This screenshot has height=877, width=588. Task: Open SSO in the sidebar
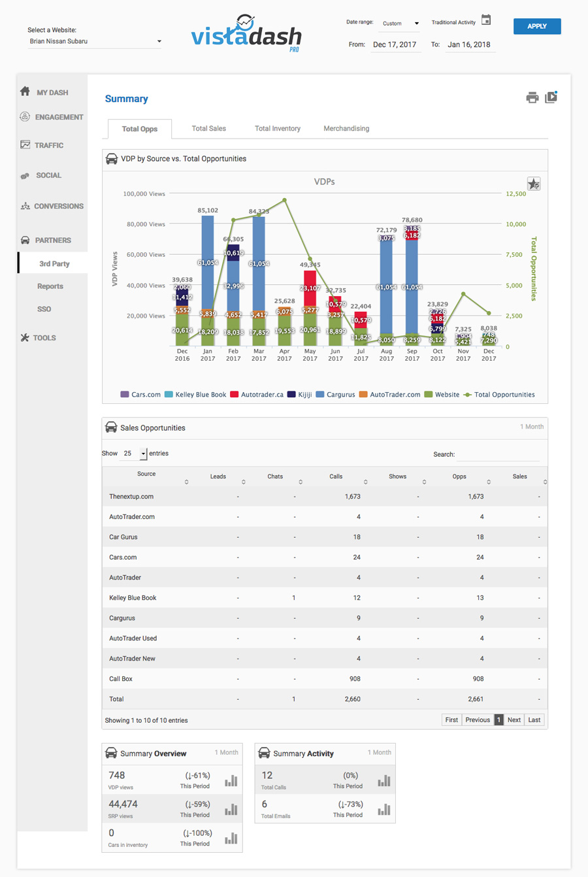click(x=44, y=309)
